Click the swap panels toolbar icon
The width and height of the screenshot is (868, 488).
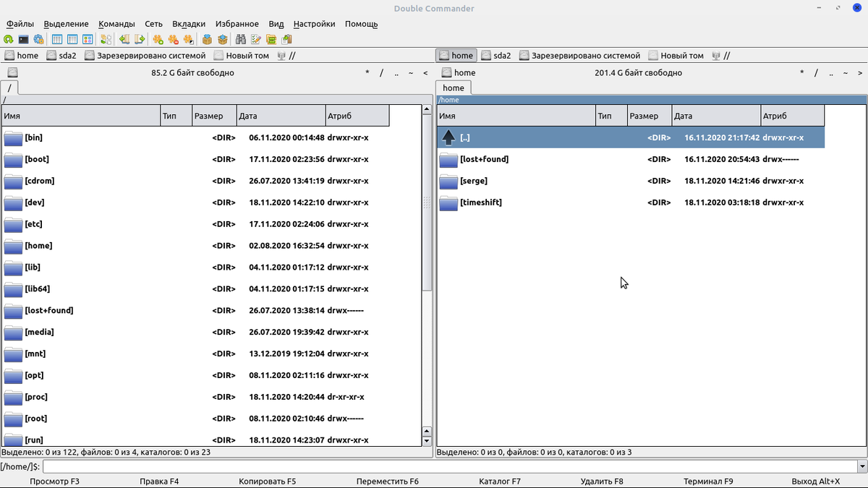106,40
